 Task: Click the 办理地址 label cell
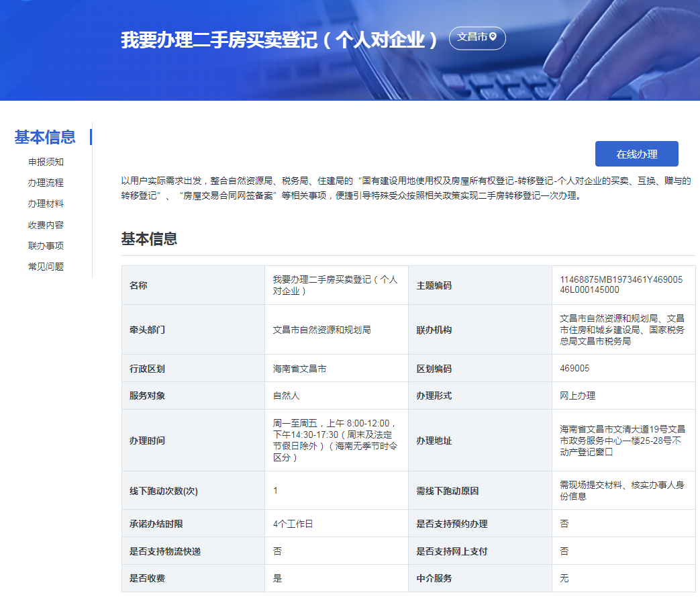[x=480, y=440]
